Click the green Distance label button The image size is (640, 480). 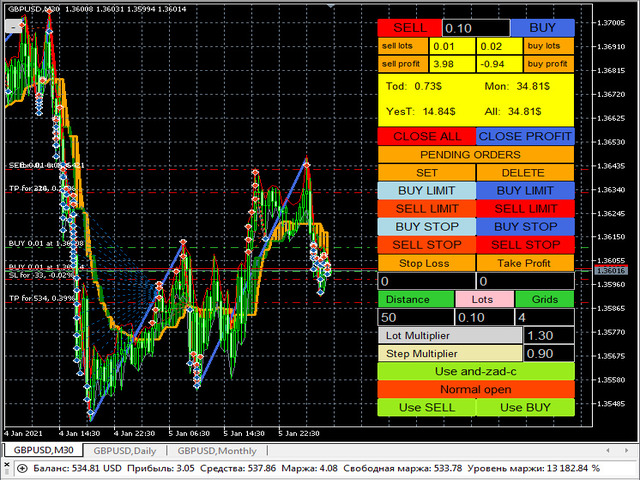click(416, 299)
